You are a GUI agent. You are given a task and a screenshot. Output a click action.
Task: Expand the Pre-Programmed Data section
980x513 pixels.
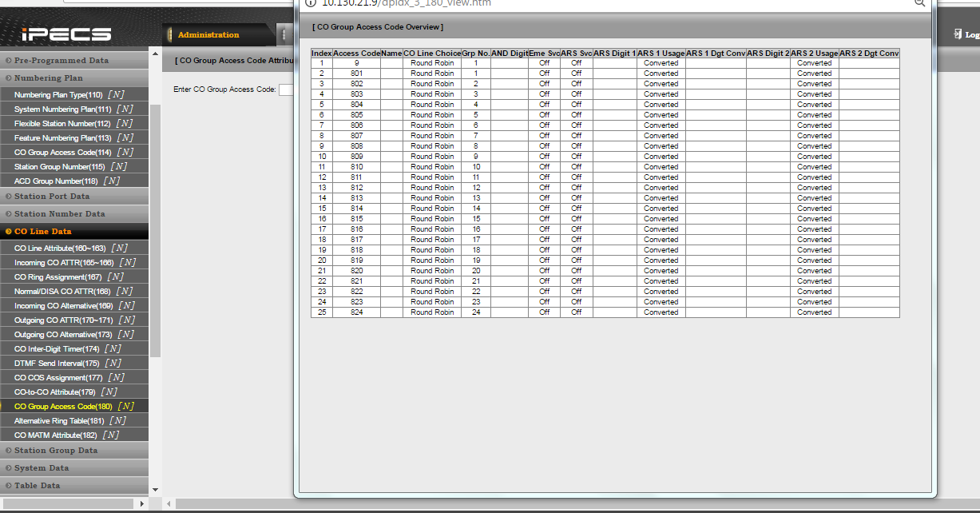(61, 61)
